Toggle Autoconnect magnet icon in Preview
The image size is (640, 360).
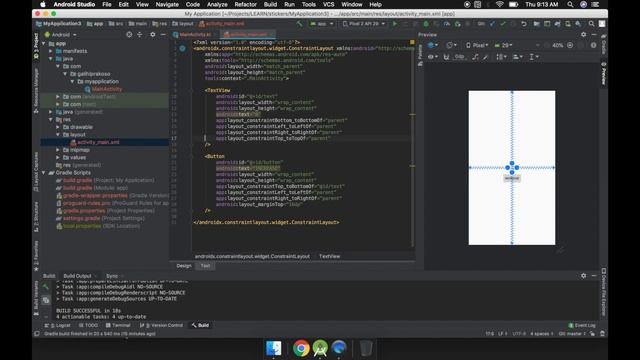(446, 57)
